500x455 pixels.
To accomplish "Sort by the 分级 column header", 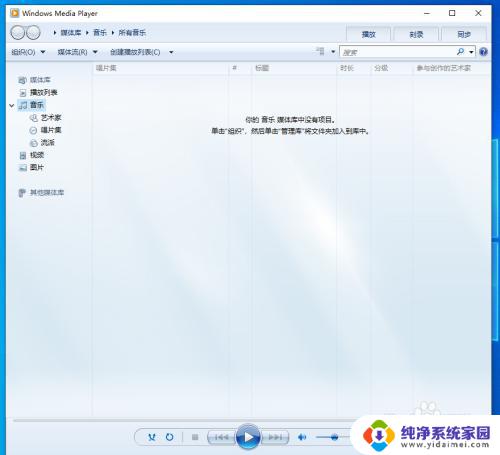I will [x=391, y=68].
